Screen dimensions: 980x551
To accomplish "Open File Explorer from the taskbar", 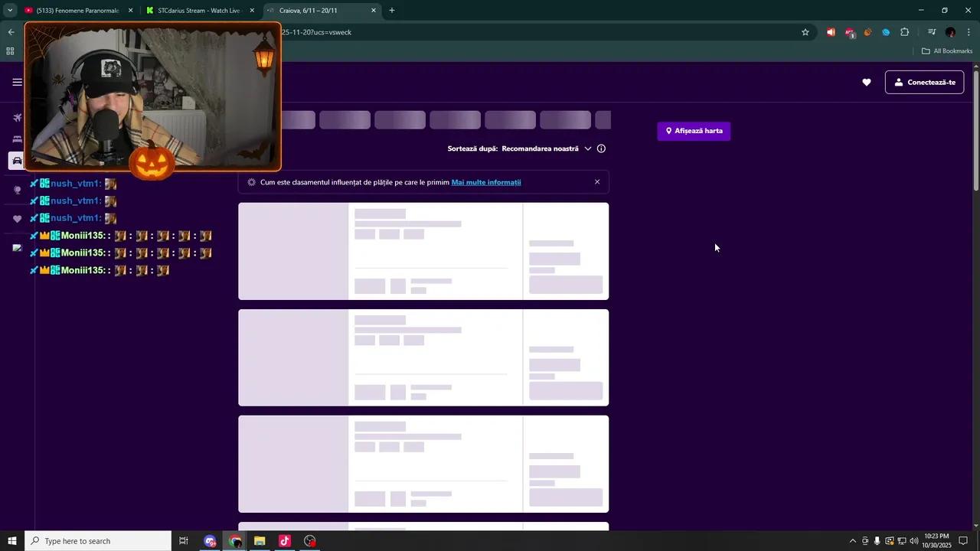I will point(260,541).
